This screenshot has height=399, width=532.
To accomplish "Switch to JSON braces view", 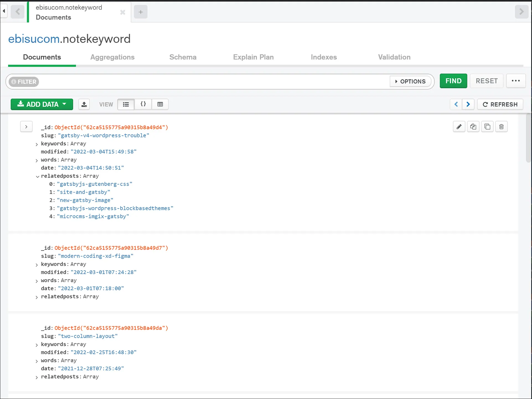I will tap(143, 104).
